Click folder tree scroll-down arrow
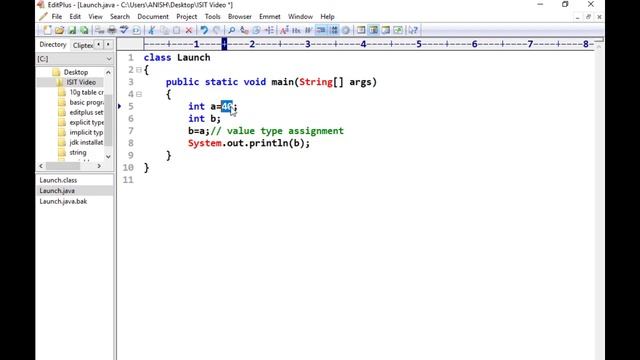 (x=108, y=156)
